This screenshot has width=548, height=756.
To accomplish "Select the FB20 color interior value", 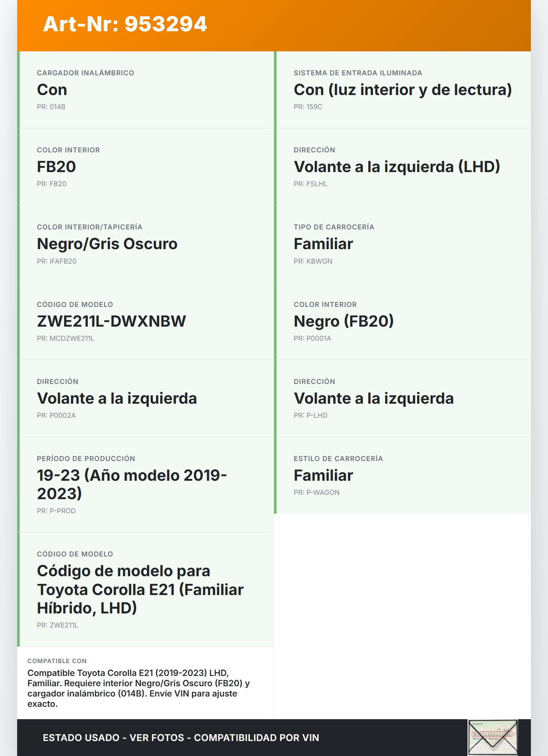I will (57, 167).
